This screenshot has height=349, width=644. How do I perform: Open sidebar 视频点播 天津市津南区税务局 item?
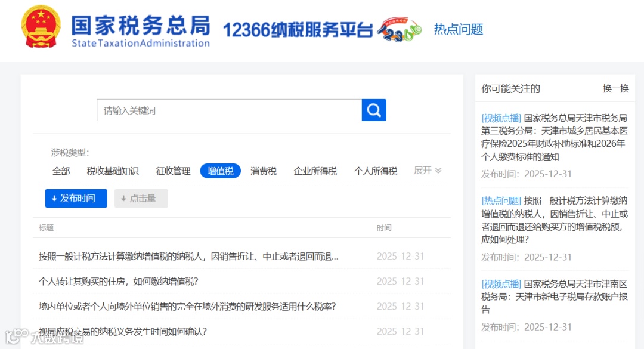pyautogui.click(x=555, y=297)
